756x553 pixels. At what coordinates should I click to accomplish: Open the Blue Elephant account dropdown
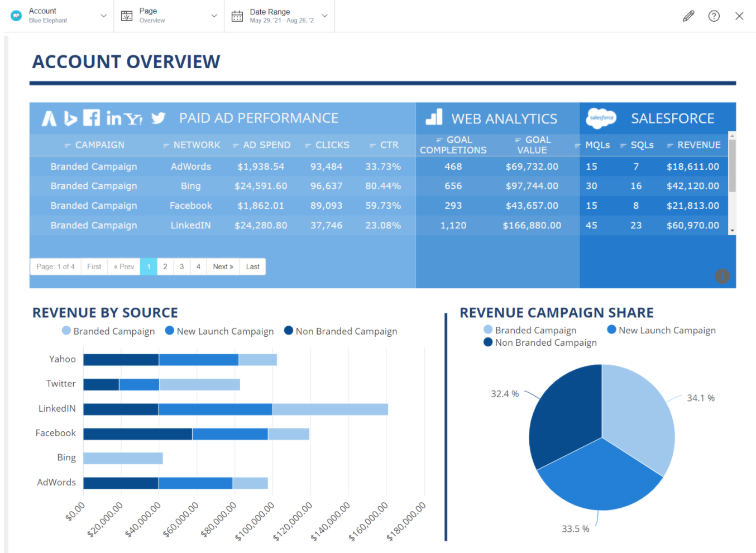tap(104, 16)
